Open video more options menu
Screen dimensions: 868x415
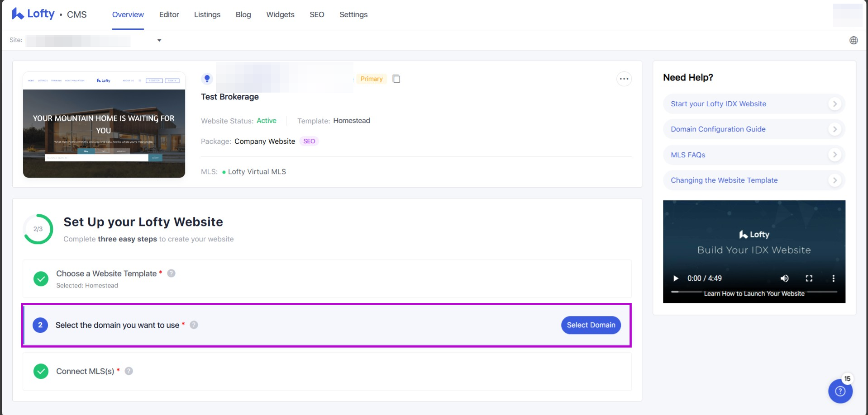tap(833, 278)
